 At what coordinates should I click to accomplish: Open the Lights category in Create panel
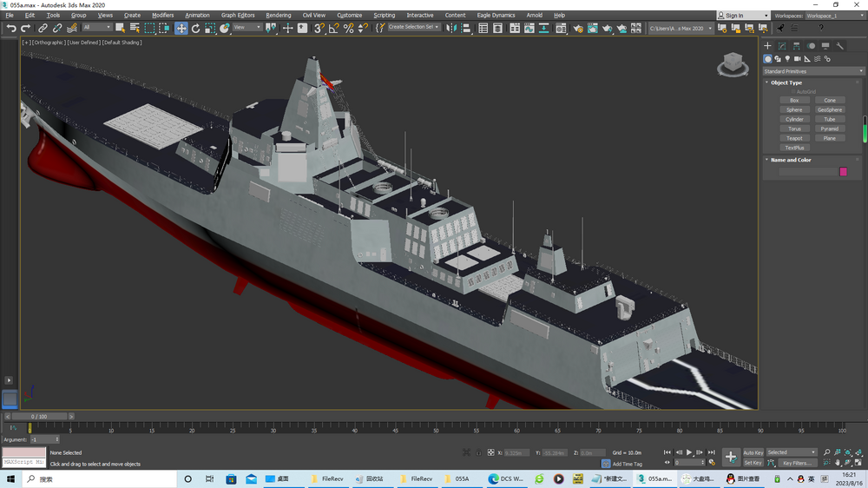pos(787,59)
